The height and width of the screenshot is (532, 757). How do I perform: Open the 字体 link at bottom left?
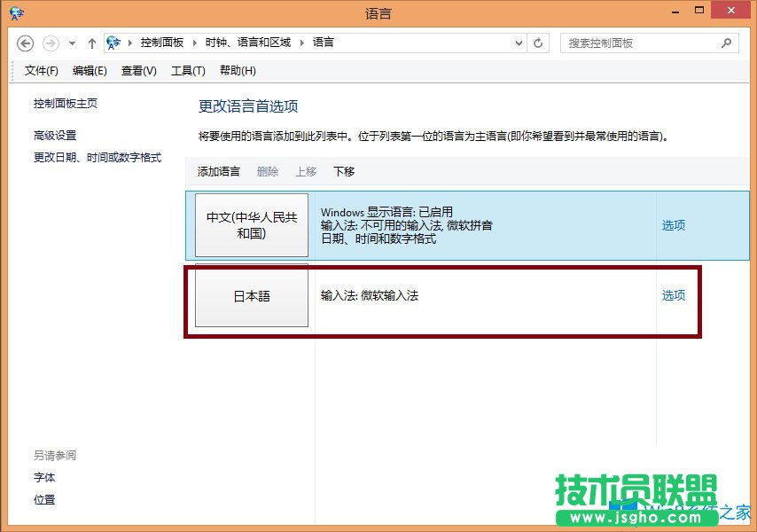point(44,478)
